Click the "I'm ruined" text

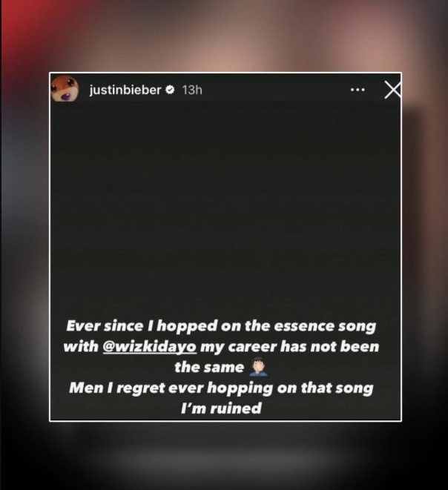[221, 408]
